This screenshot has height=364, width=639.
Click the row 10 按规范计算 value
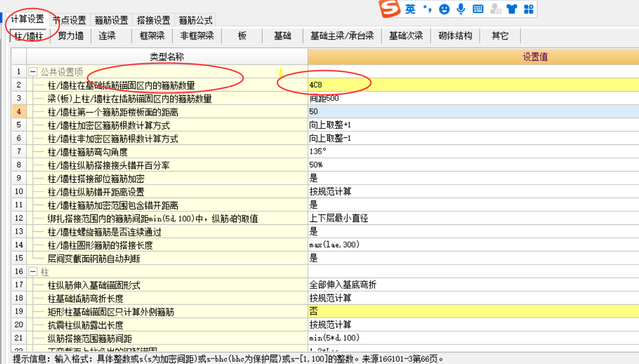[473, 192]
